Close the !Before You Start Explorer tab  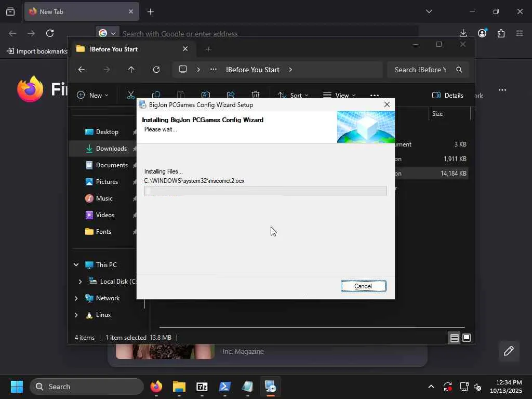pyautogui.click(x=185, y=49)
